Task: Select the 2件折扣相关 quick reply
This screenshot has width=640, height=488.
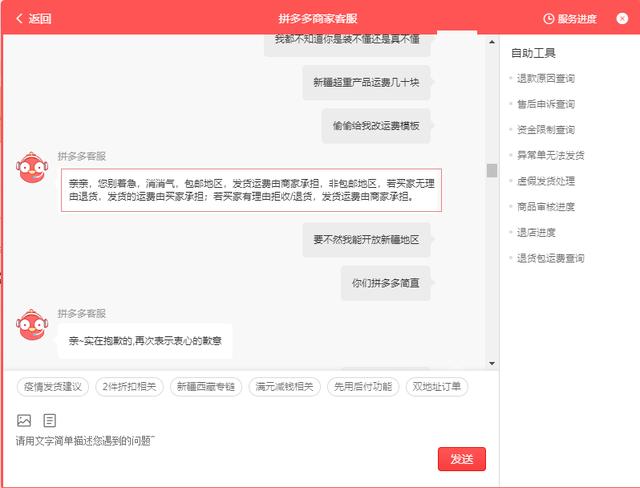Action: click(129, 386)
